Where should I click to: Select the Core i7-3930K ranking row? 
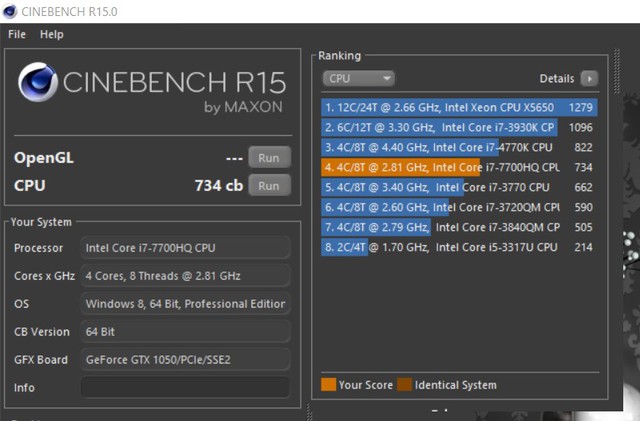pyautogui.click(x=459, y=127)
